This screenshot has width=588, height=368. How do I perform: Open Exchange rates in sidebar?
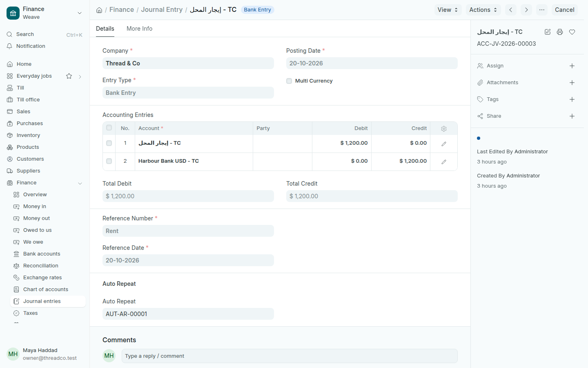coord(48,278)
